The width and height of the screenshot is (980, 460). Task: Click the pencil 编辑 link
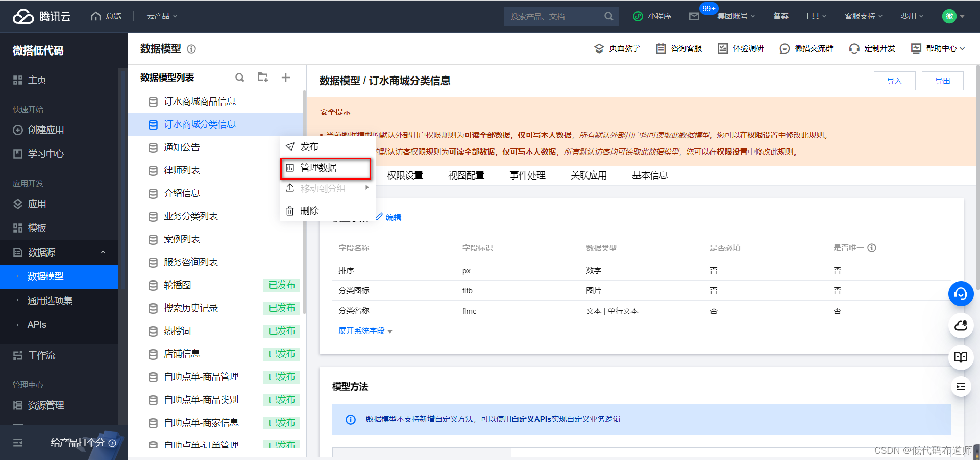click(x=388, y=217)
